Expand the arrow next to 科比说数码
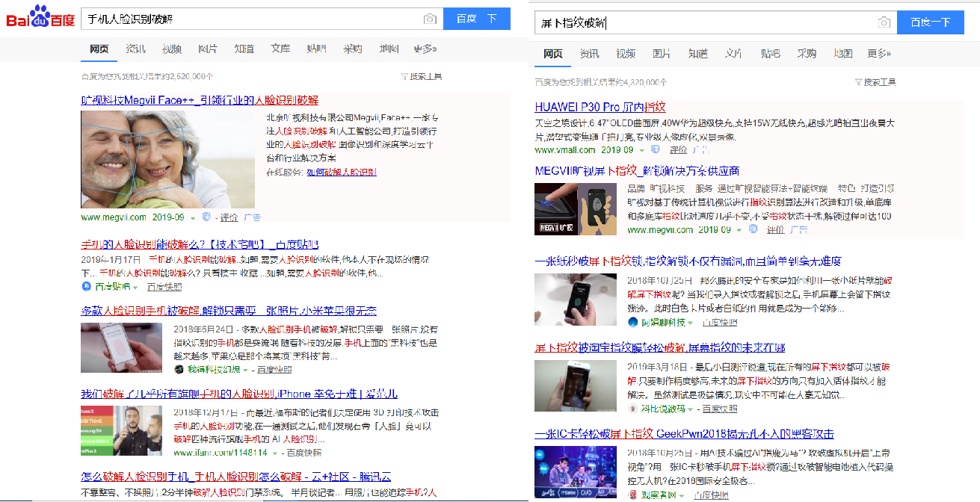This screenshot has height=502, width=980. click(691, 409)
